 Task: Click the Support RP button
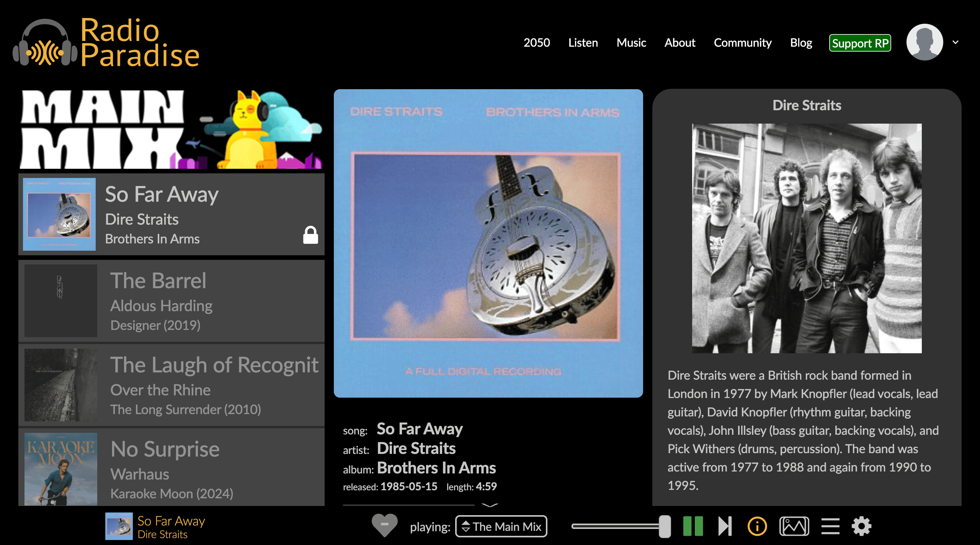pyautogui.click(x=860, y=43)
